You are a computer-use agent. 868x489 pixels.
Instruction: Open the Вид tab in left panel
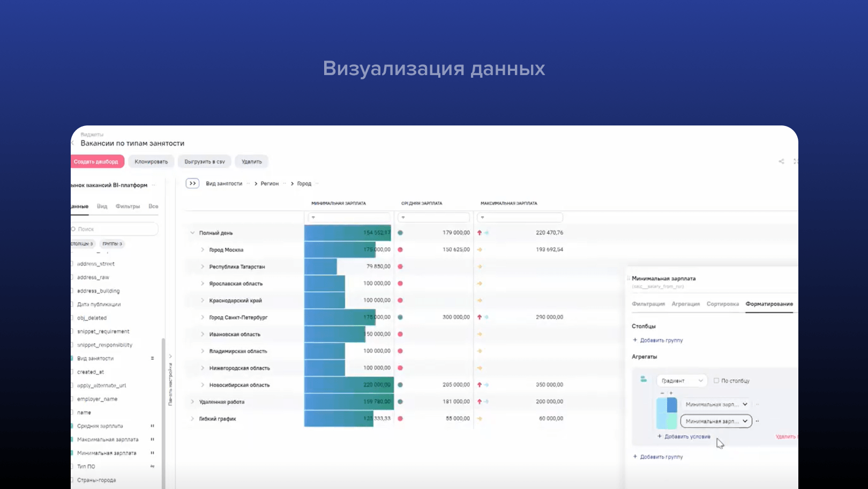[x=102, y=206]
